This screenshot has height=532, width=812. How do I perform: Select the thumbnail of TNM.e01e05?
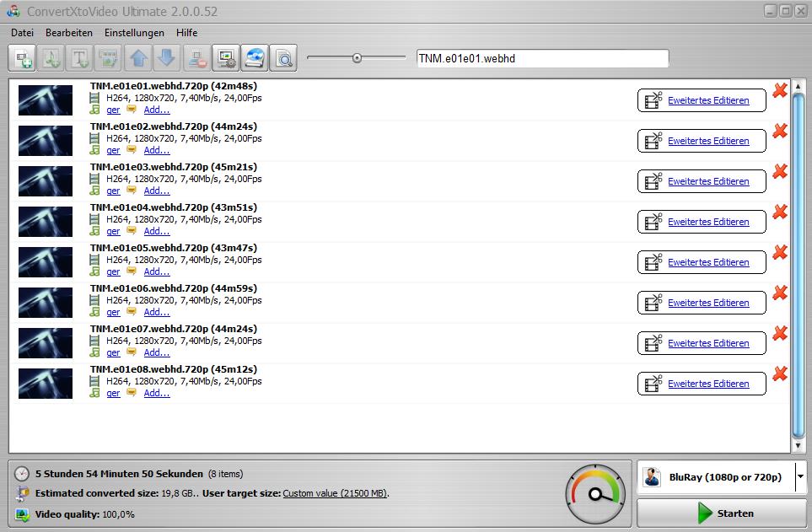point(46,262)
